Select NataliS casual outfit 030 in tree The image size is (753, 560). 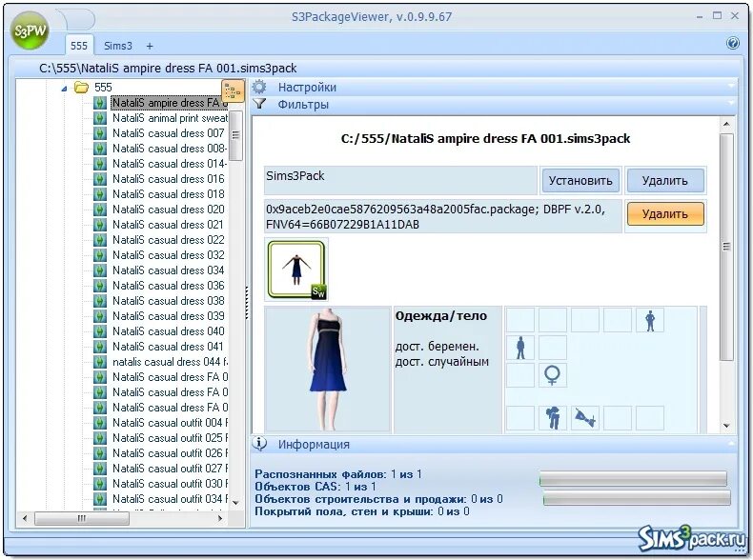(x=170, y=484)
